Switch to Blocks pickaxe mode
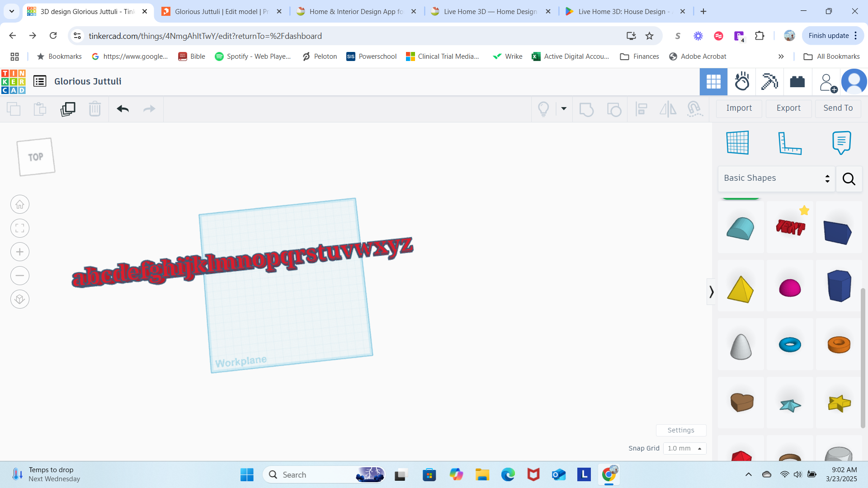The width and height of the screenshot is (868, 488). coord(769,82)
